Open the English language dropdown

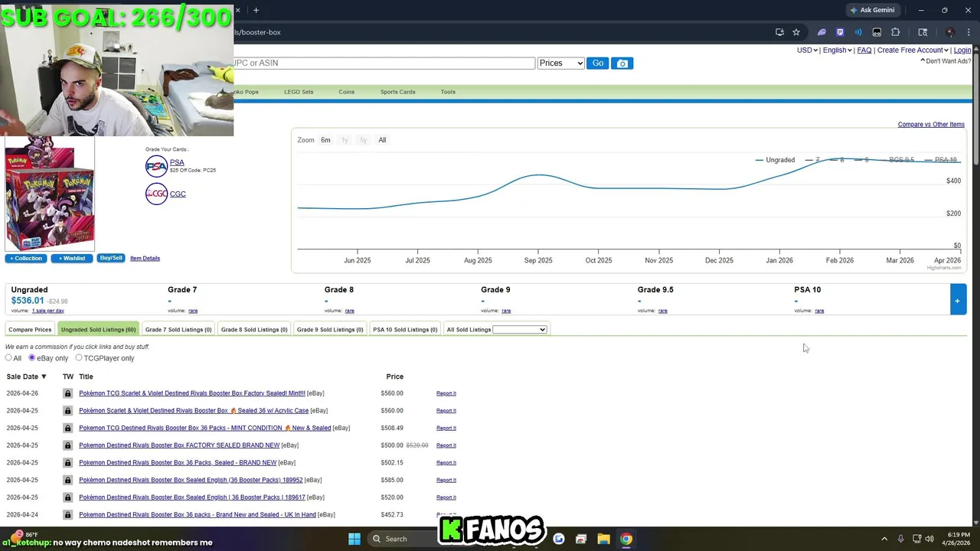click(x=837, y=50)
